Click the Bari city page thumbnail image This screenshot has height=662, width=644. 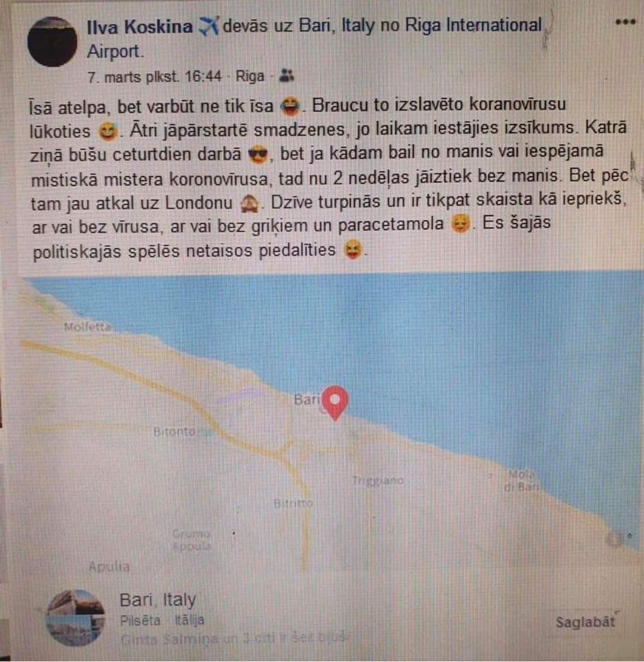click(x=76, y=618)
